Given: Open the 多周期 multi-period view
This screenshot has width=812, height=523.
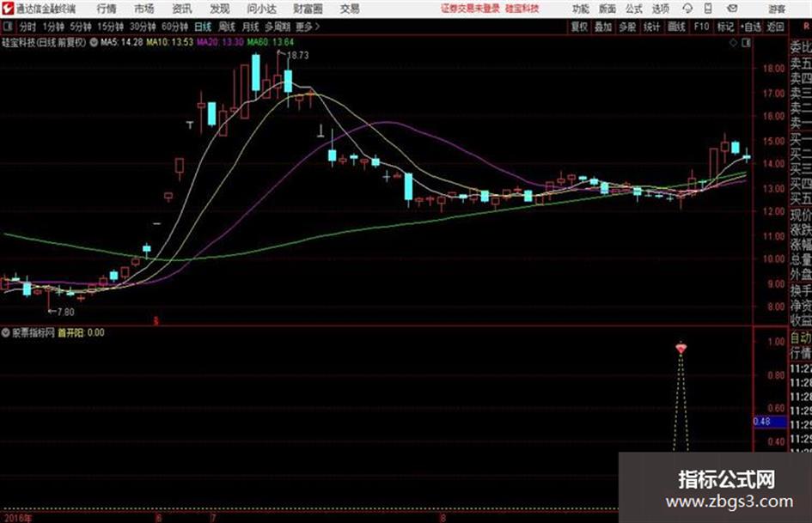Looking at the screenshot, I should click(278, 27).
